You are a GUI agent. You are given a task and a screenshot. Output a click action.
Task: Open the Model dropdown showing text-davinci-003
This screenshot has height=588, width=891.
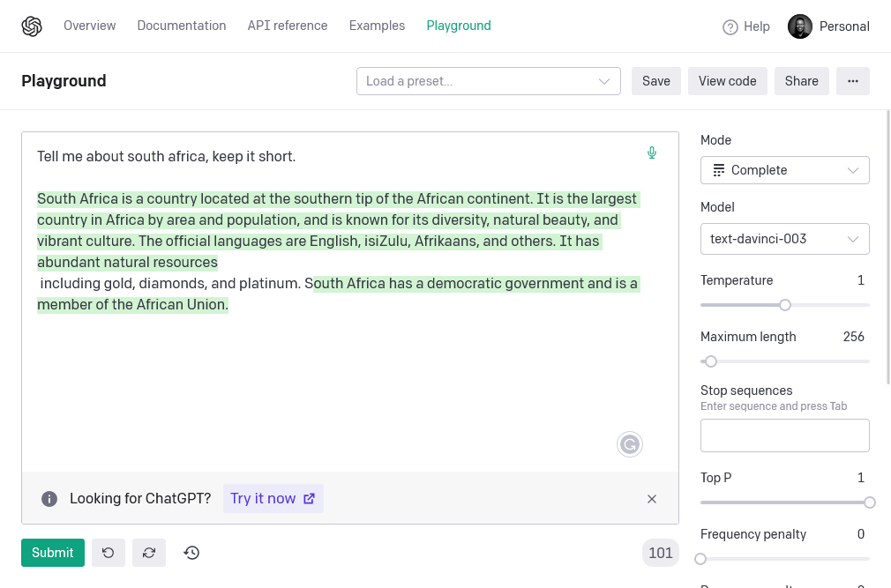click(784, 238)
